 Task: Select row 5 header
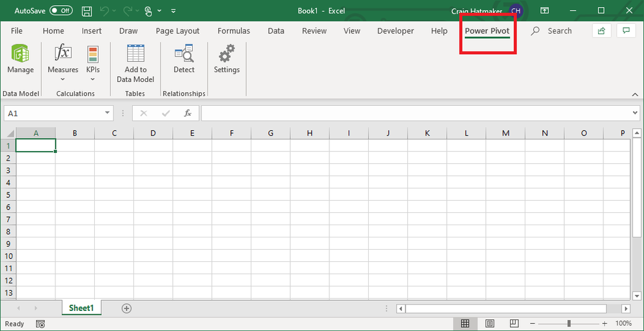[x=8, y=194]
